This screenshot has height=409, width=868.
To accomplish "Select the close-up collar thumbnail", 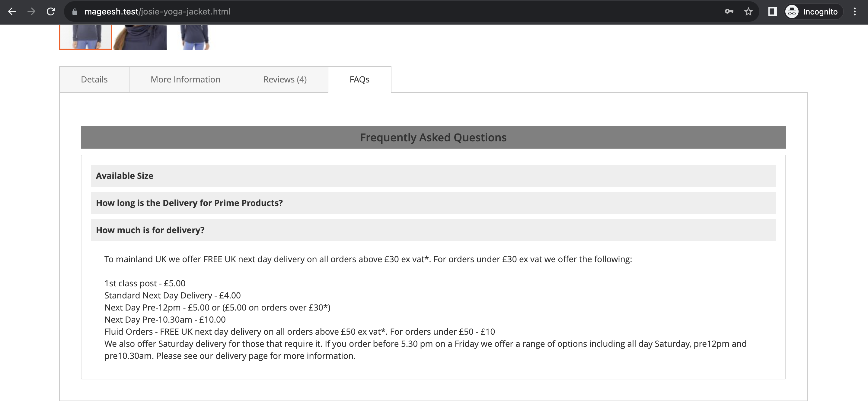I will (140, 37).
